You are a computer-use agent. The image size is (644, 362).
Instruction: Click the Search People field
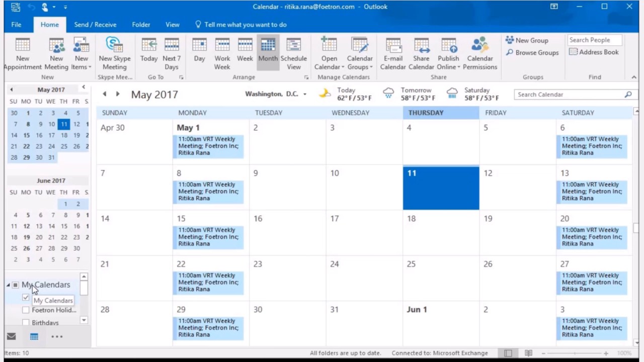[595, 40]
